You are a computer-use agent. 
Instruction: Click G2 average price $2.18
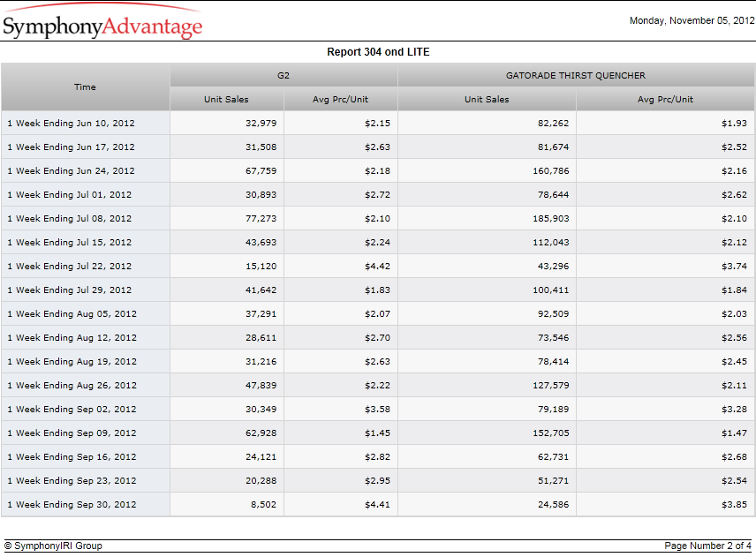point(377,171)
